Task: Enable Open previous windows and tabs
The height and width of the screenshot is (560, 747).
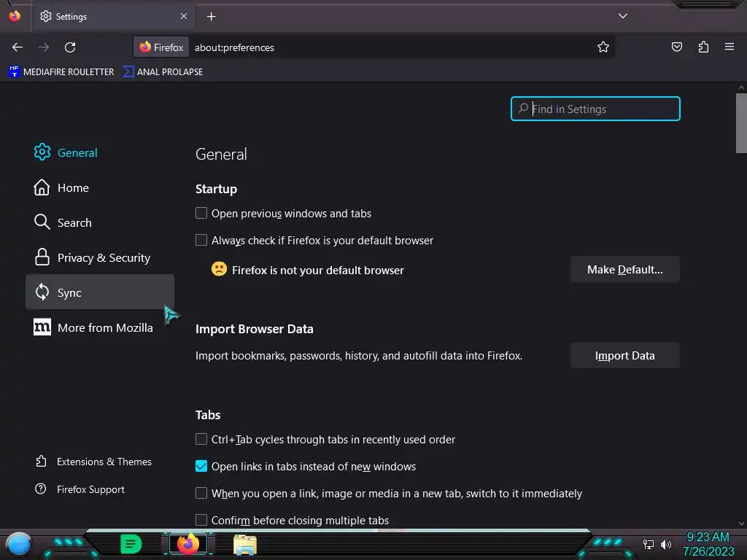Action: click(x=201, y=213)
